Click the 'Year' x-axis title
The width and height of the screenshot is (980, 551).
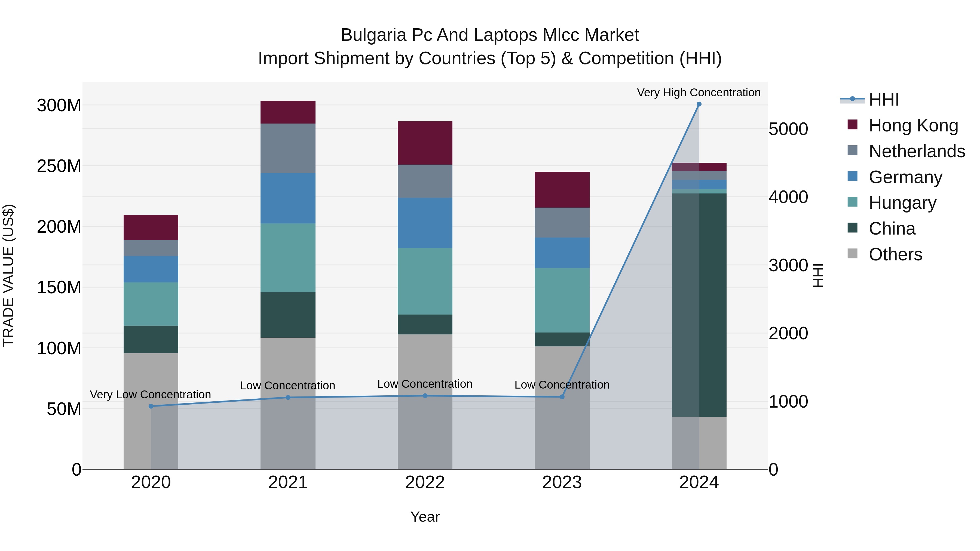tap(425, 517)
